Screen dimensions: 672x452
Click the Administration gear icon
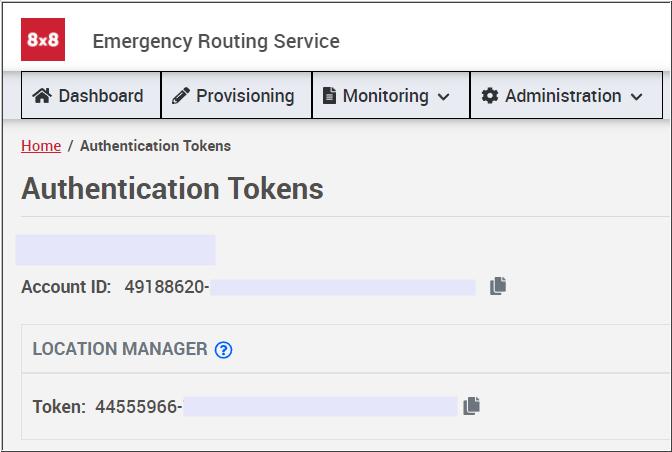[x=490, y=96]
